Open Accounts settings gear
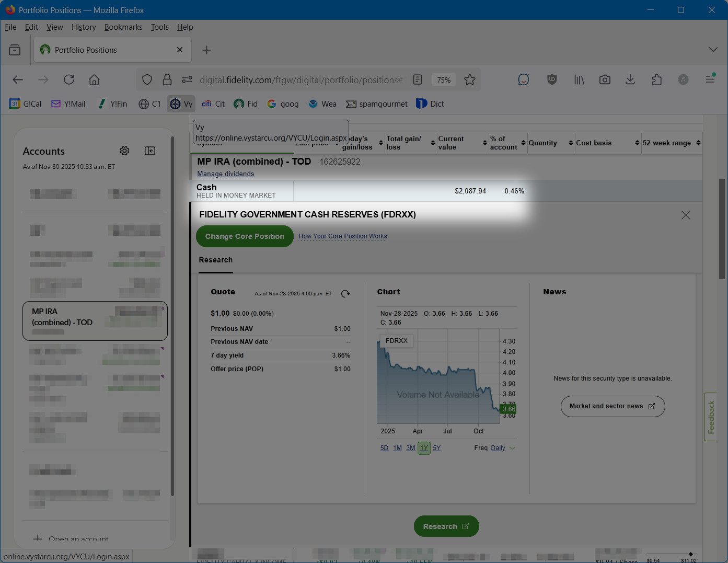728x563 pixels. [124, 151]
